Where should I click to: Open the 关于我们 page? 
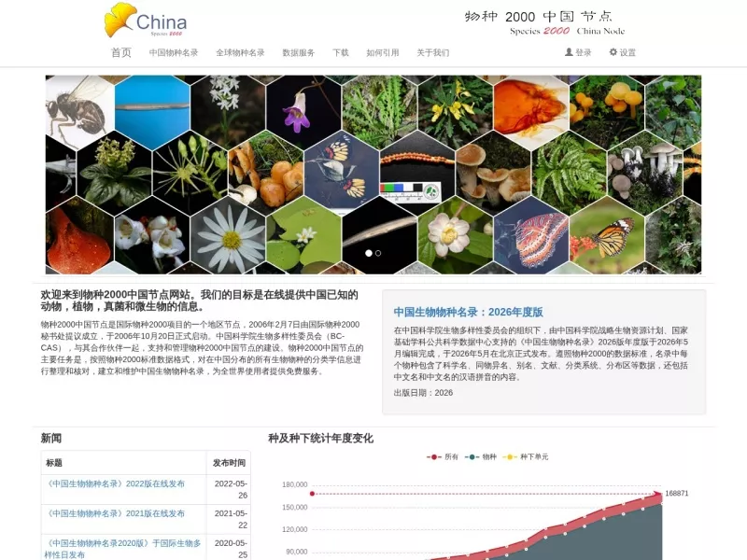(433, 52)
